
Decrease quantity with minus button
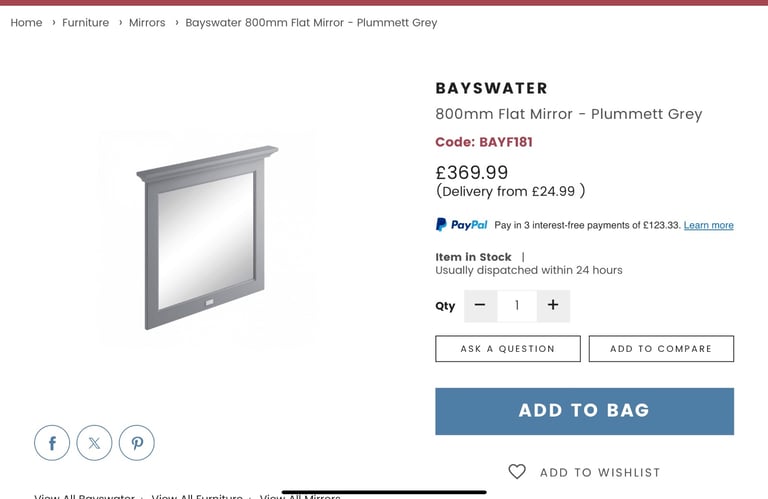[x=480, y=306]
